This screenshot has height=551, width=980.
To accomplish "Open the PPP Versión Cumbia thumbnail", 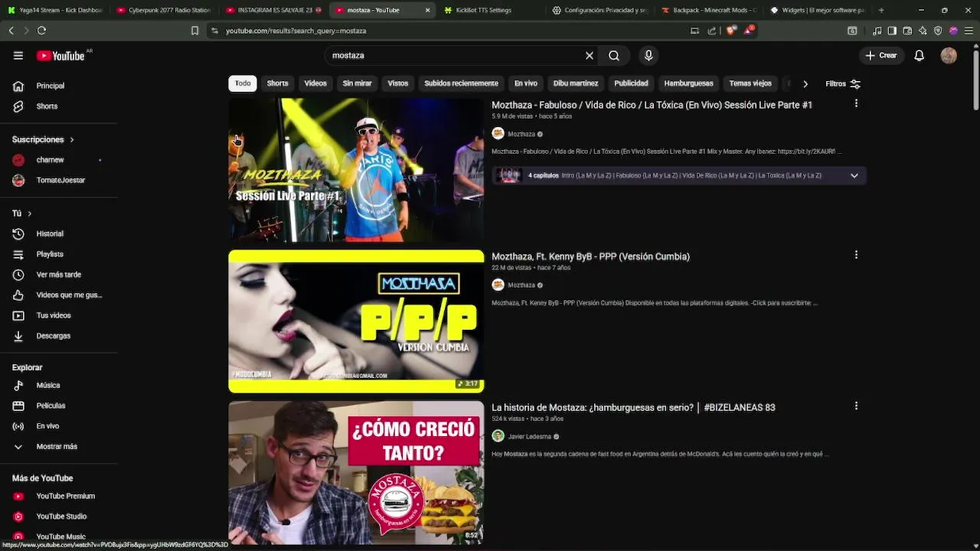I will tap(356, 321).
